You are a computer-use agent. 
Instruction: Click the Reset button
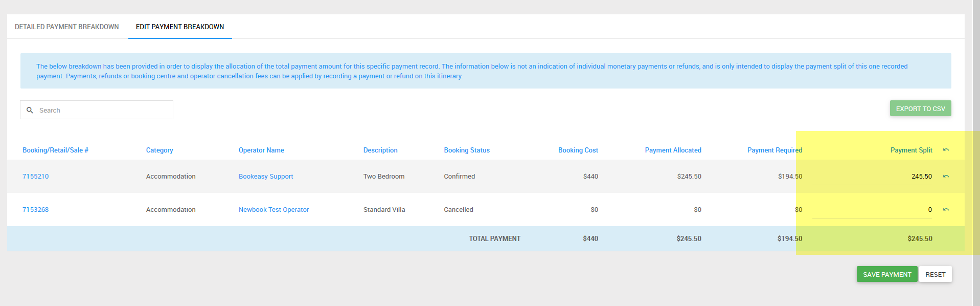[x=935, y=274]
